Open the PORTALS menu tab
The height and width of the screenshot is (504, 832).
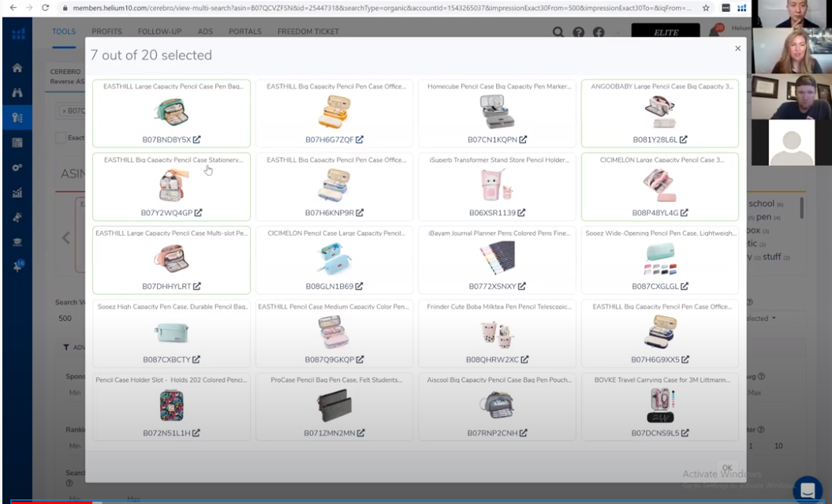pyautogui.click(x=245, y=32)
